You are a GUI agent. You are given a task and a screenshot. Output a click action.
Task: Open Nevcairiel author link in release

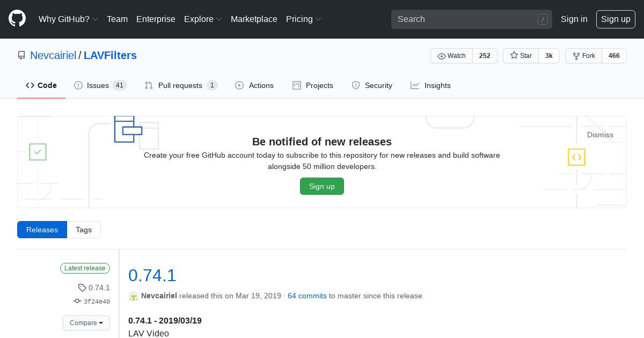(159, 296)
